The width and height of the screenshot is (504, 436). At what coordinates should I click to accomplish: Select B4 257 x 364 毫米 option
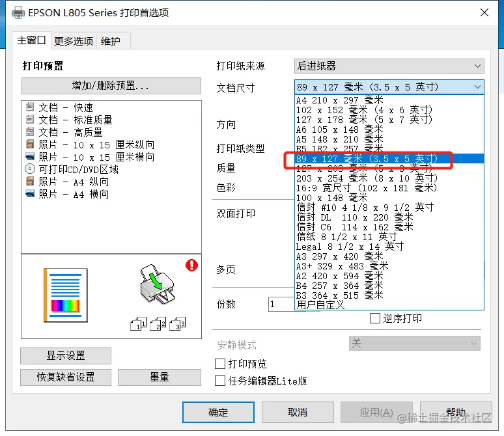389,286
